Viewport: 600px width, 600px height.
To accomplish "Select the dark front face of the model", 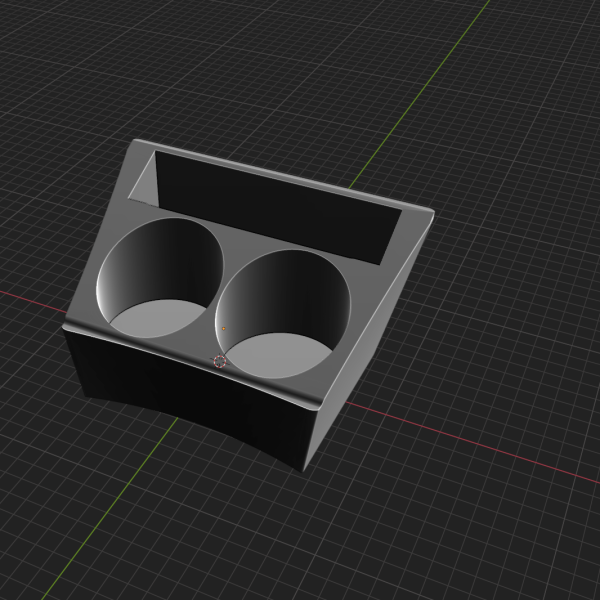I will (x=180, y=392).
